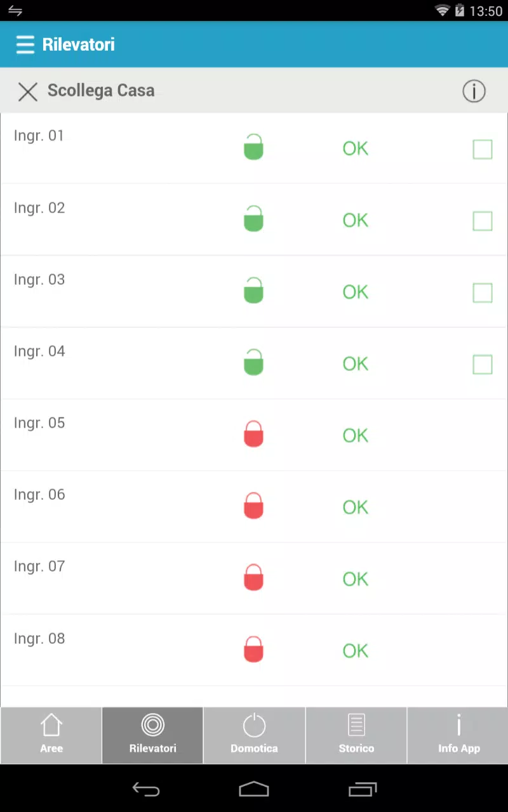The width and height of the screenshot is (508, 812).
Task: Switch to the Aree tab
Action: [51, 735]
